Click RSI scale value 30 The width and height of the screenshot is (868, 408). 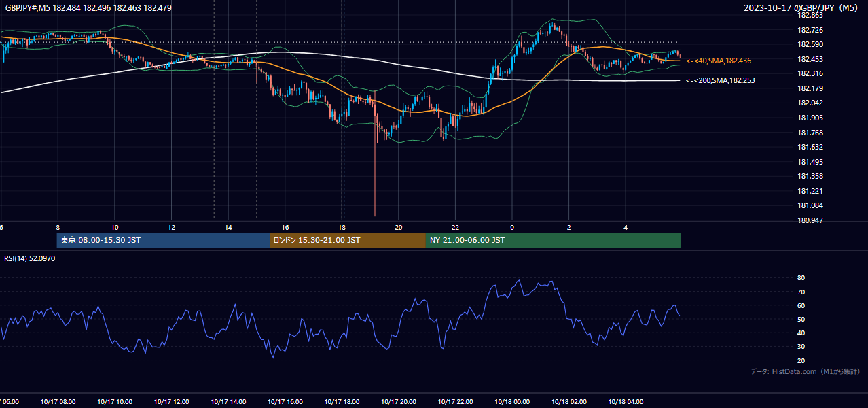(x=801, y=346)
